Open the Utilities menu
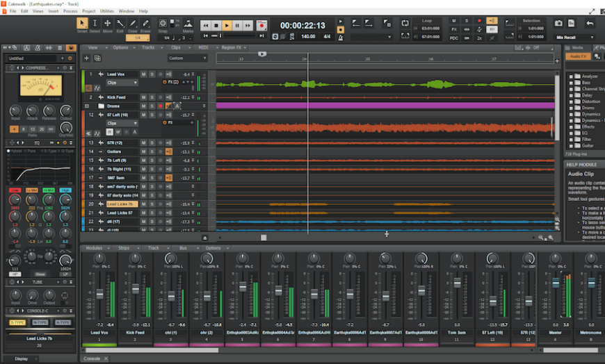 [107, 11]
